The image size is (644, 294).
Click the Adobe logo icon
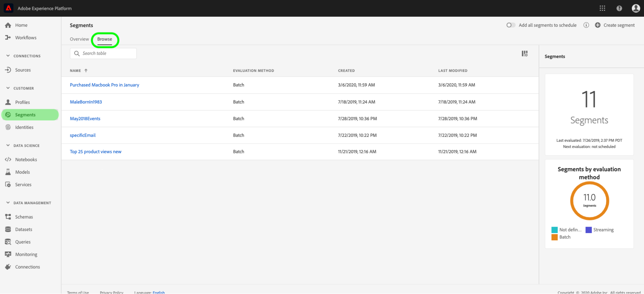[x=8, y=8]
